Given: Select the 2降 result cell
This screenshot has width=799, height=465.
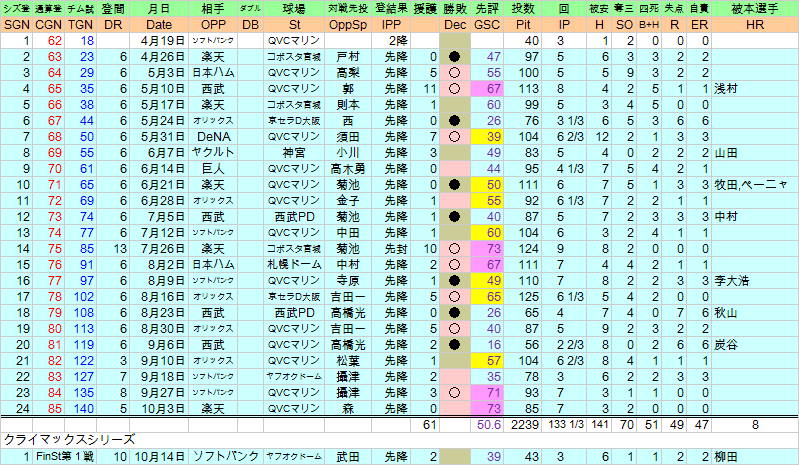Looking at the screenshot, I should (x=391, y=41).
